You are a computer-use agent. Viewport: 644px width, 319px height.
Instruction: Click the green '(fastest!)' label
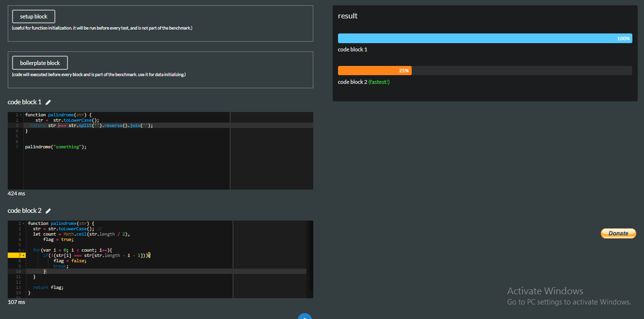379,82
